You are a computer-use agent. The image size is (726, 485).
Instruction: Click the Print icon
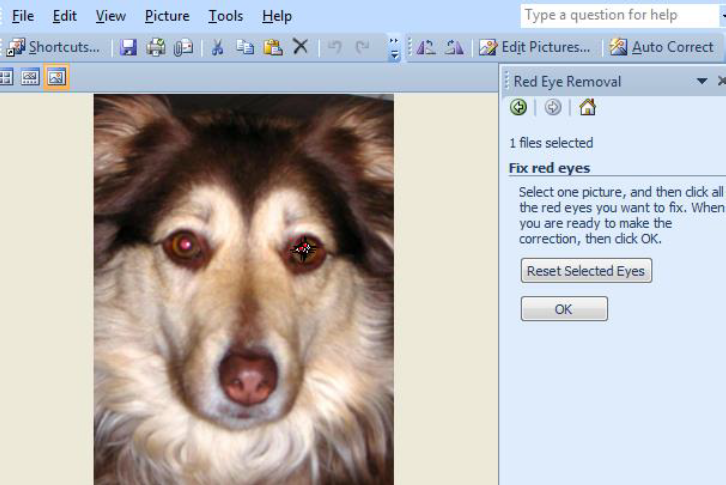156,47
